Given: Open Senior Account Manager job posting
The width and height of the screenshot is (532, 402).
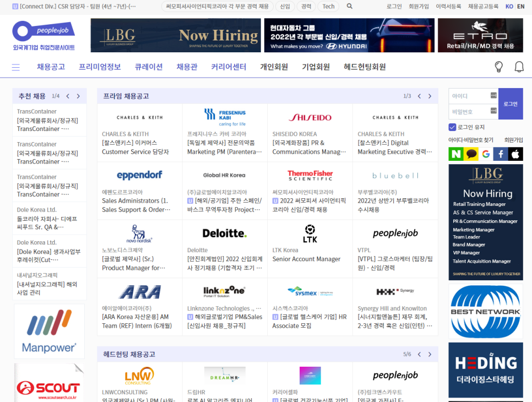Looking at the screenshot, I should coord(306,259).
